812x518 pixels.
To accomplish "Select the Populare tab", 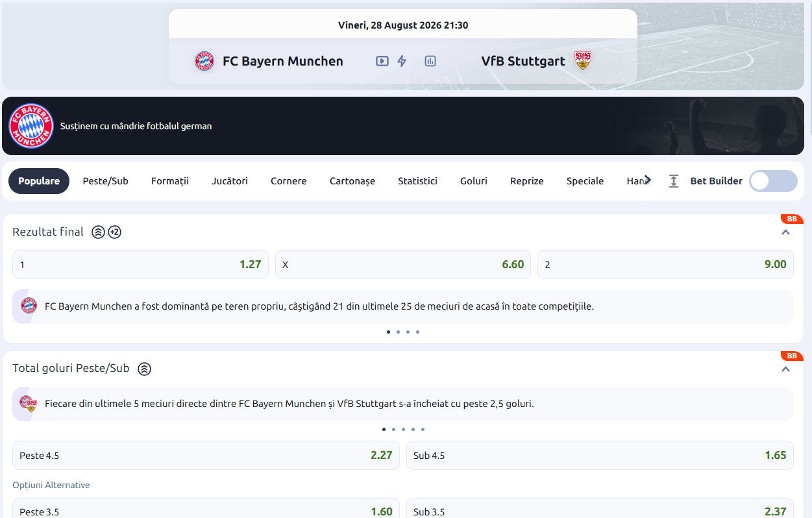I will 39,181.
